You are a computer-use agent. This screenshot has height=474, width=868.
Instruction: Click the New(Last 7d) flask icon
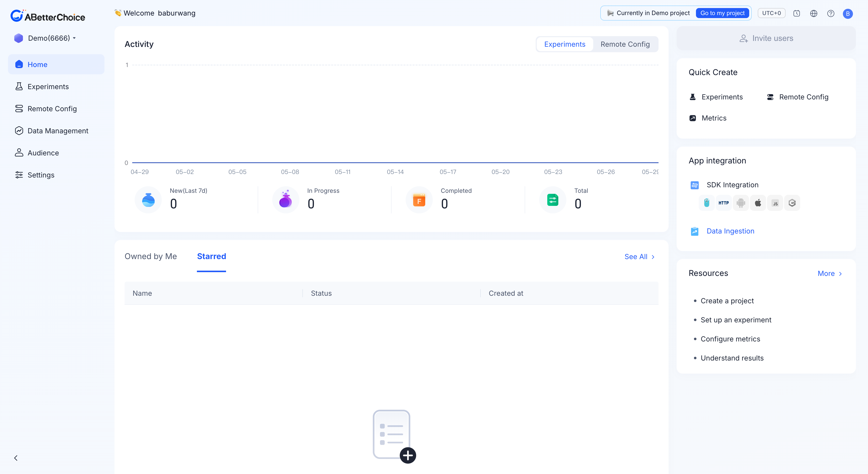(148, 200)
